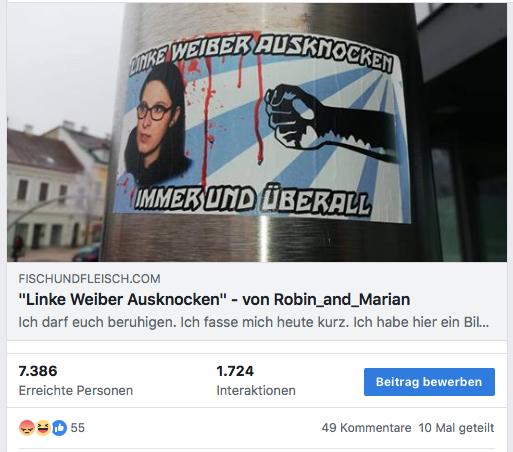Click the blue thumbs-up like icon
The width and height of the screenshot is (513, 452).
click(59, 428)
